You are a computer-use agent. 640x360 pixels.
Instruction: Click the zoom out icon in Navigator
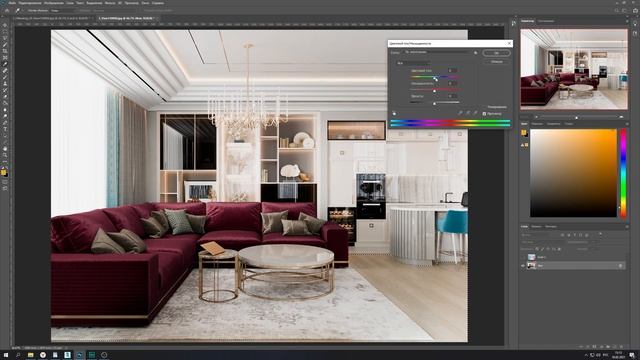(536, 117)
